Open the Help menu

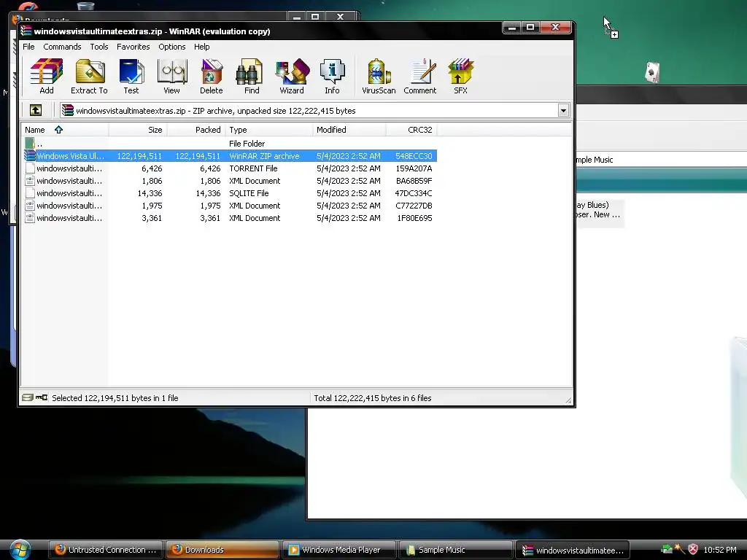202,47
